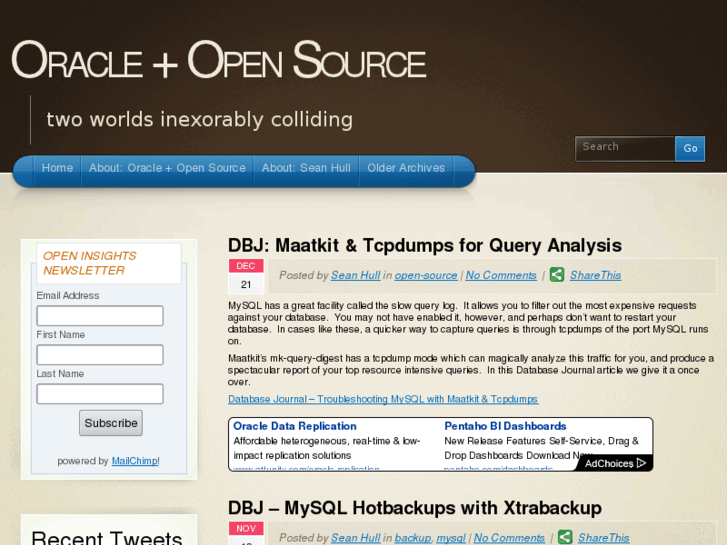
Task: Click the First Name field
Action: click(100, 354)
